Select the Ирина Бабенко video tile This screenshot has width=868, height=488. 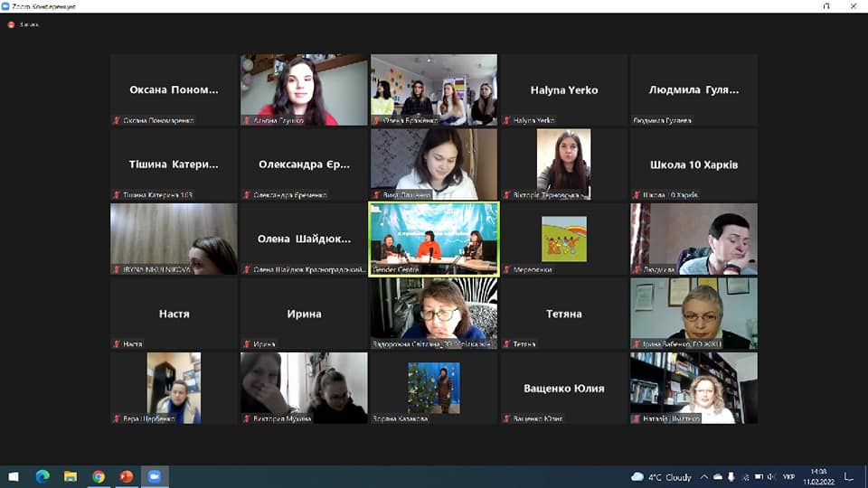pyautogui.click(x=694, y=314)
